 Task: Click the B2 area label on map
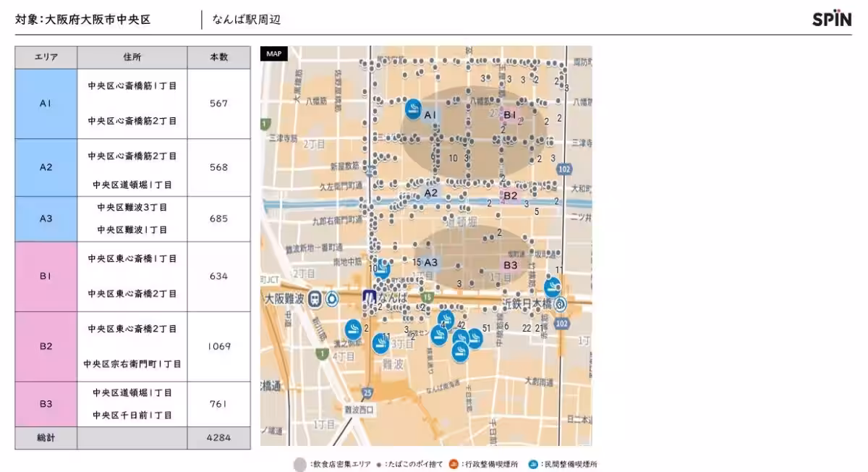(511, 195)
